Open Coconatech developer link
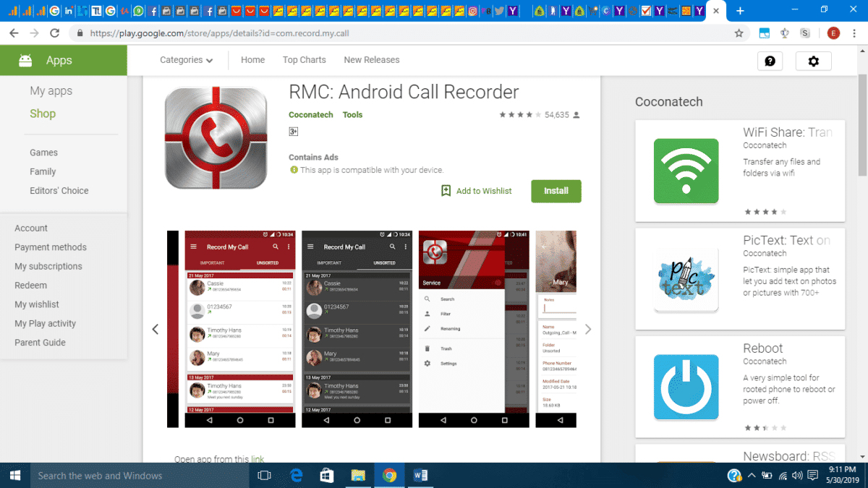The image size is (868, 488). (x=310, y=115)
